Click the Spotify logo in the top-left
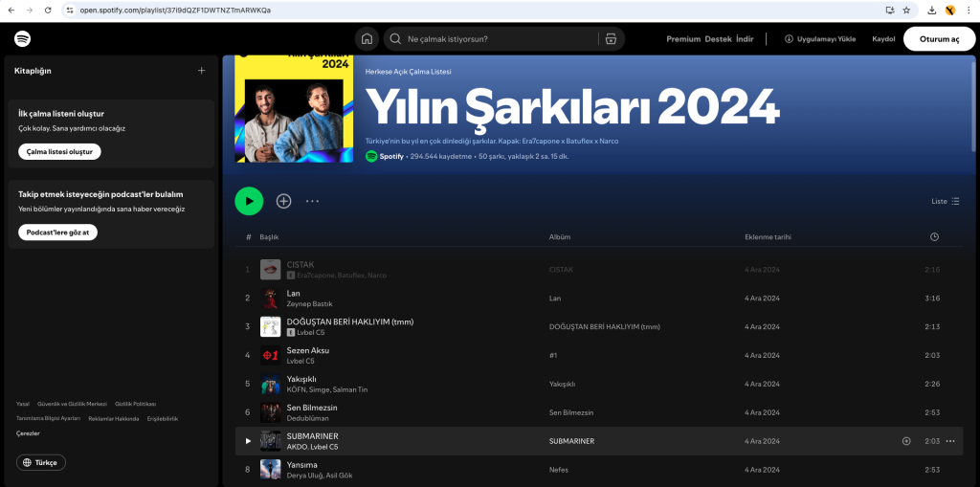This screenshot has height=487, width=980. point(23,39)
